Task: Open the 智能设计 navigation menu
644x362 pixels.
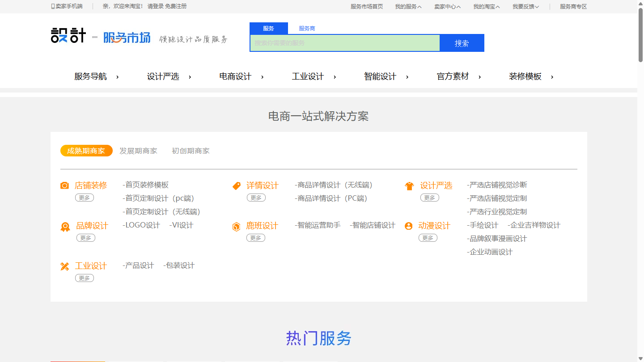Action: point(386,76)
